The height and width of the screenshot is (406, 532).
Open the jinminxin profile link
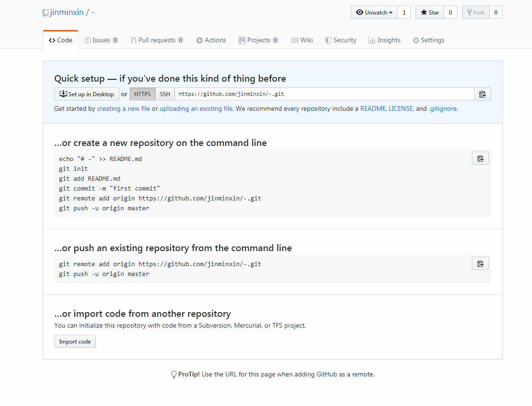click(66, 13)
